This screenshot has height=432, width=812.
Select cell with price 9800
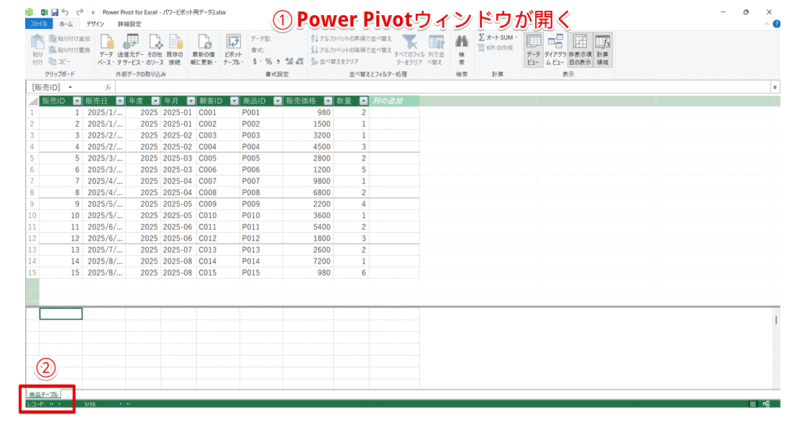pos(308,181)
